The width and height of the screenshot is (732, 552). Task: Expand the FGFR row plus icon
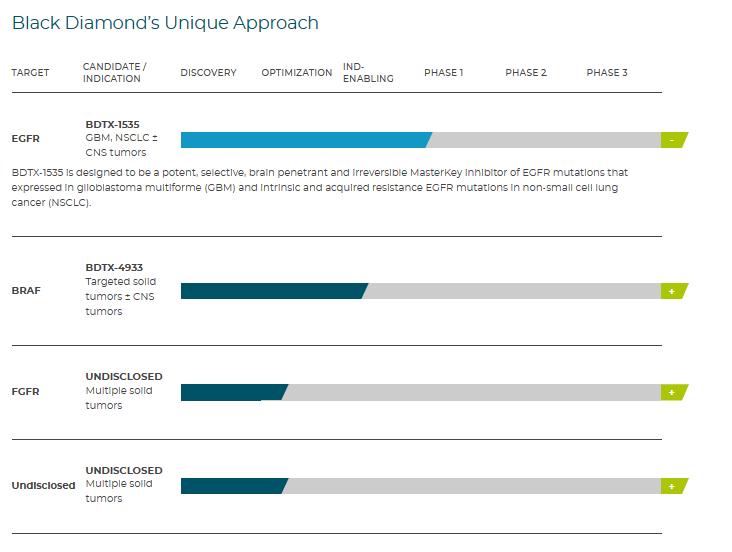pos(673,392)
